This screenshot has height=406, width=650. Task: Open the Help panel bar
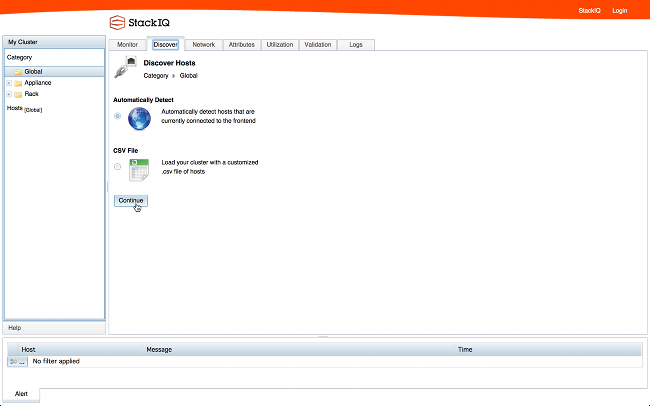[54, 328]
